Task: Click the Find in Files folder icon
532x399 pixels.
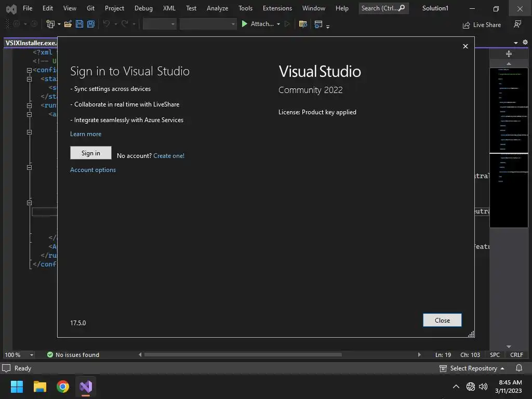Action: (x=303, y=24)
